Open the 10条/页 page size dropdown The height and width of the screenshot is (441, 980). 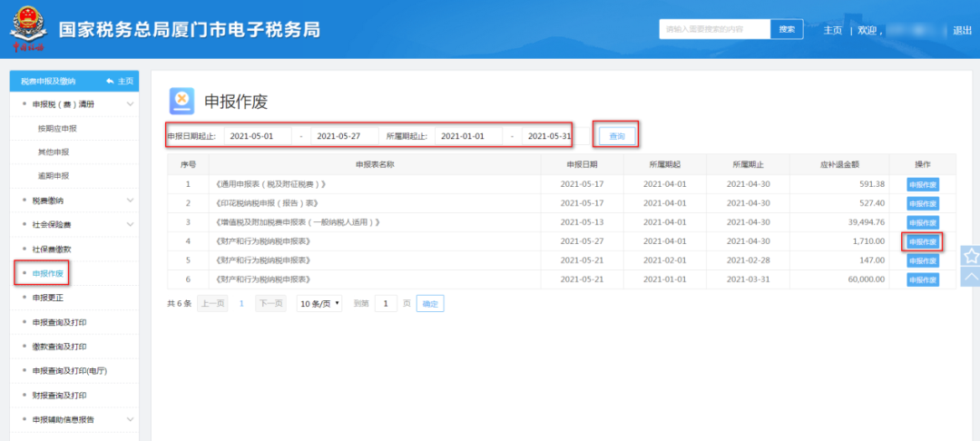point(319,304)
